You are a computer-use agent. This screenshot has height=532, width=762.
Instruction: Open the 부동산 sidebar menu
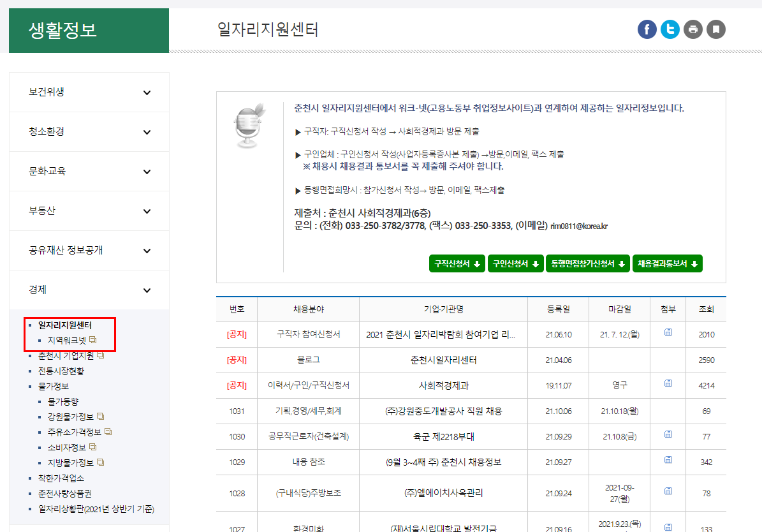click(x=89, y=211)
